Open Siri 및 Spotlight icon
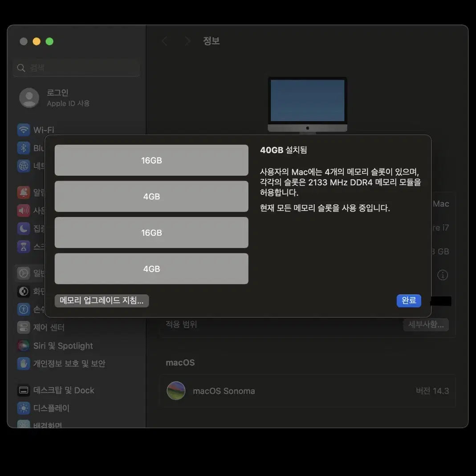Image resolution: width=476 pixels, height=476 pixels. point(23,346)
